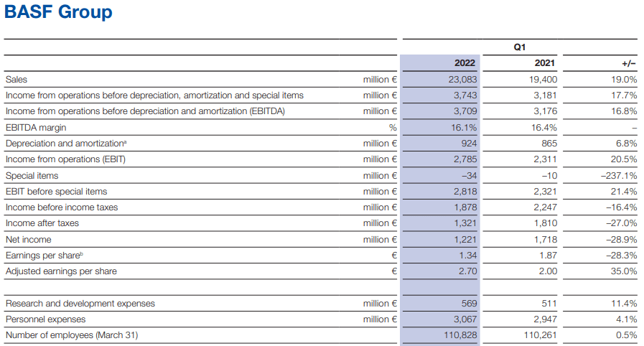Click Research and development expenses label

pos(80,304)
